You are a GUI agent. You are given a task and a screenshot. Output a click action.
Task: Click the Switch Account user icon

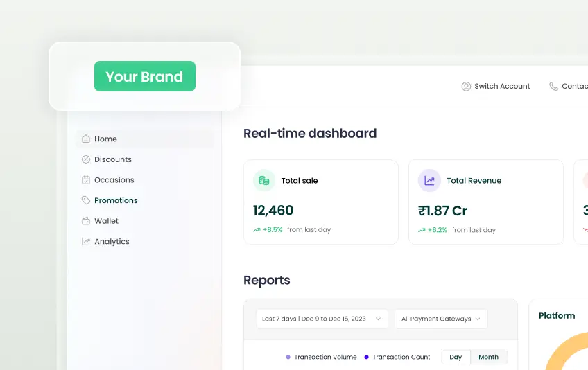click(x=466, y=86)
